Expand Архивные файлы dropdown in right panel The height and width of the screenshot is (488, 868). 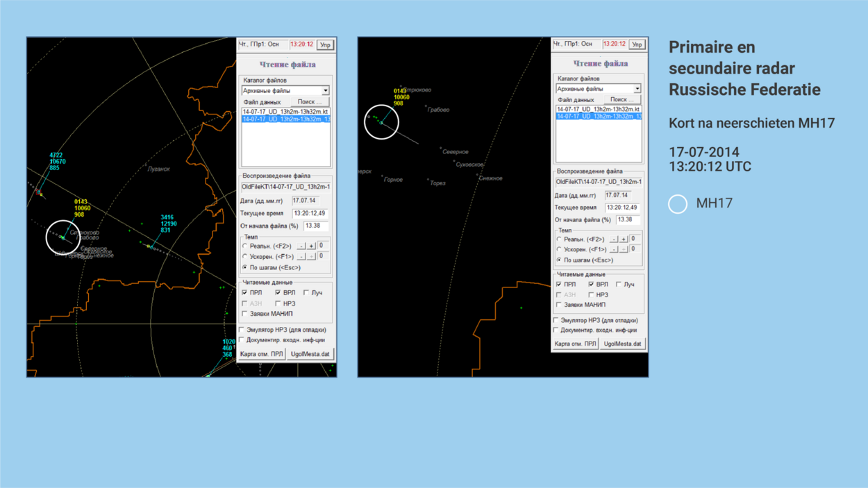tap(637, 89)
